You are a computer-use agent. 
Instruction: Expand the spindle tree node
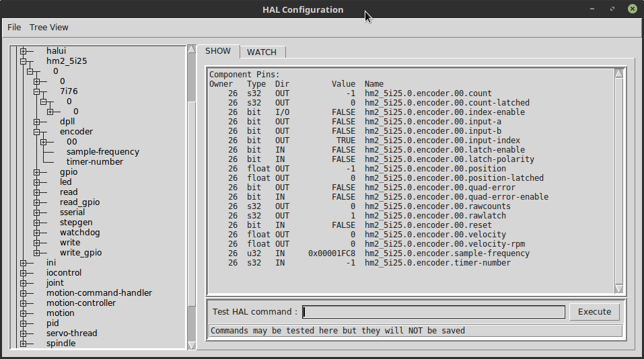click(x=24, y=344)
